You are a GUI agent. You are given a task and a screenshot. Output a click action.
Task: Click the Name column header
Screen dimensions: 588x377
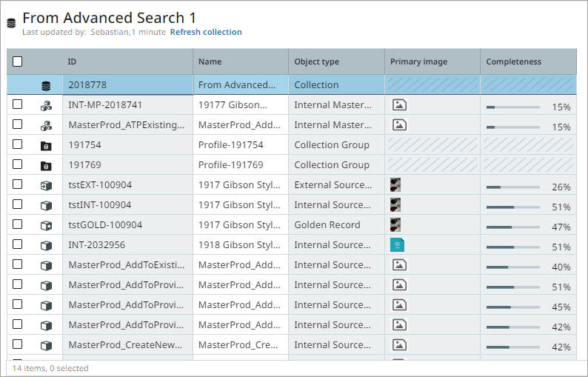[210, 62]
